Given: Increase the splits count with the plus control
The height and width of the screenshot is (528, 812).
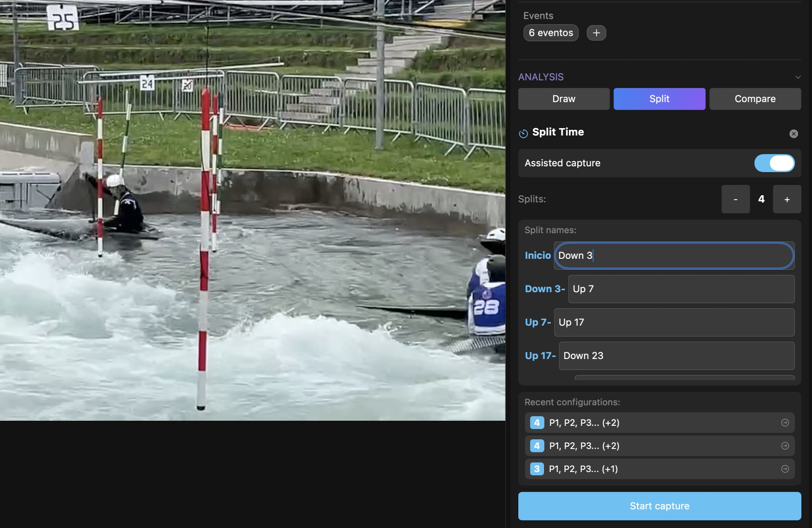Looking at the screenshot, I should (787, 199).
